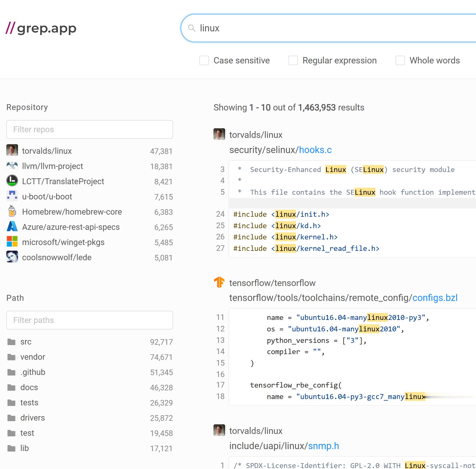Select the vendor path filter
The width and height of the screenshot is (476, 469).
click(90, 357)
